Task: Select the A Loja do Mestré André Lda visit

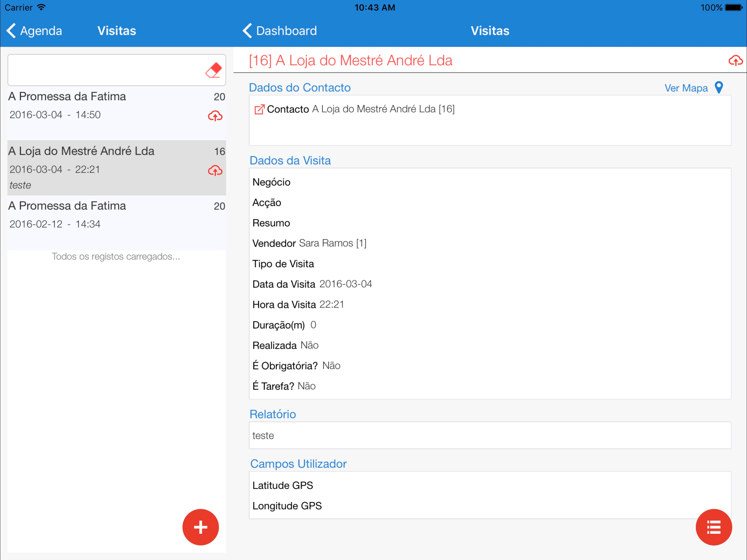Action: [x=117, y=168]
